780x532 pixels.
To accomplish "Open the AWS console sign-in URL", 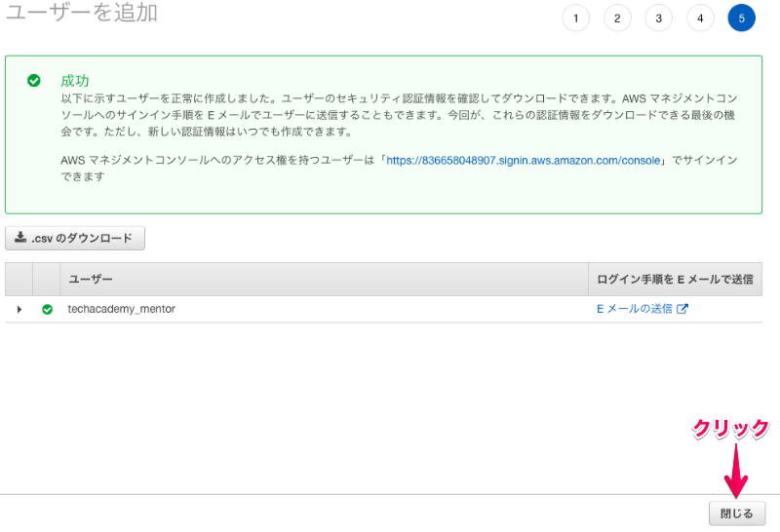I will pyautogui.click(x=526, y=161).
